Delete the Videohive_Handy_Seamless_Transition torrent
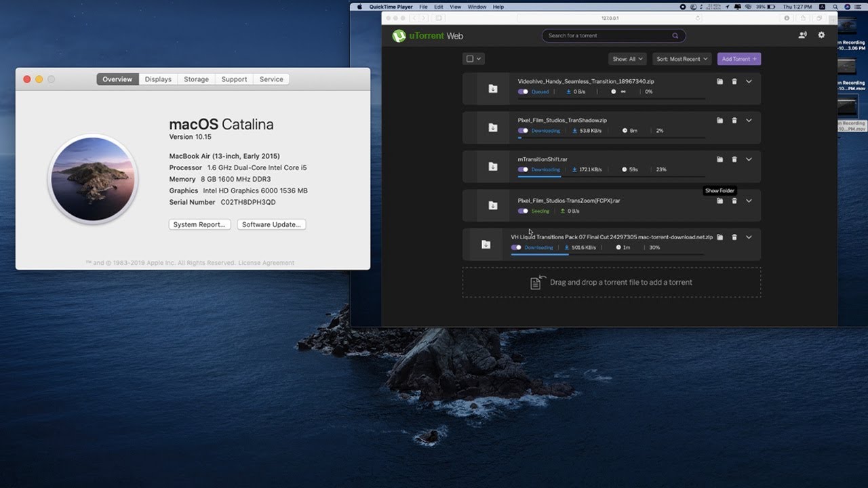This screenshot has height=488, width=868. click(x=734, y=81)
